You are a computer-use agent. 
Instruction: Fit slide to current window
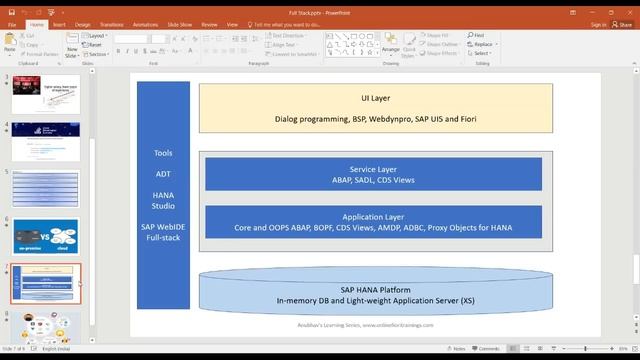(635, 349)
